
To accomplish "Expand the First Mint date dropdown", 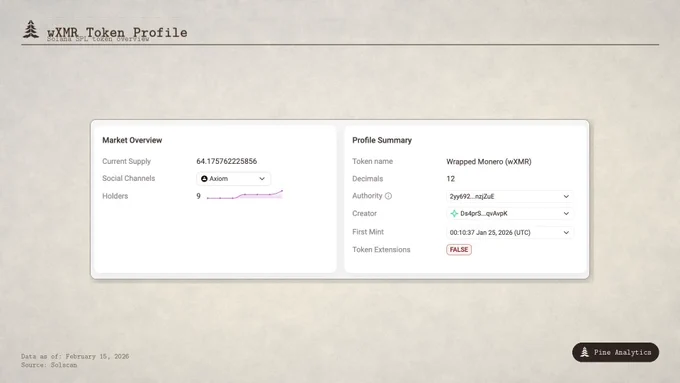I will coord(509,232).
